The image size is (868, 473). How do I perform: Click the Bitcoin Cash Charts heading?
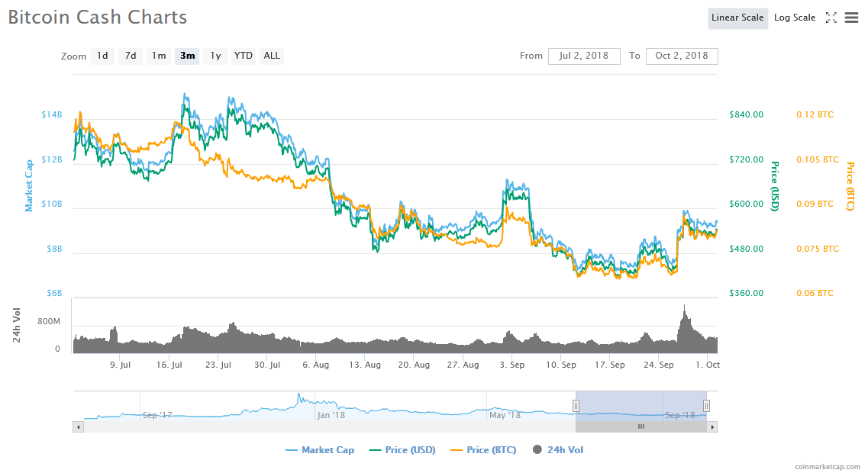[x=98, y=17]
